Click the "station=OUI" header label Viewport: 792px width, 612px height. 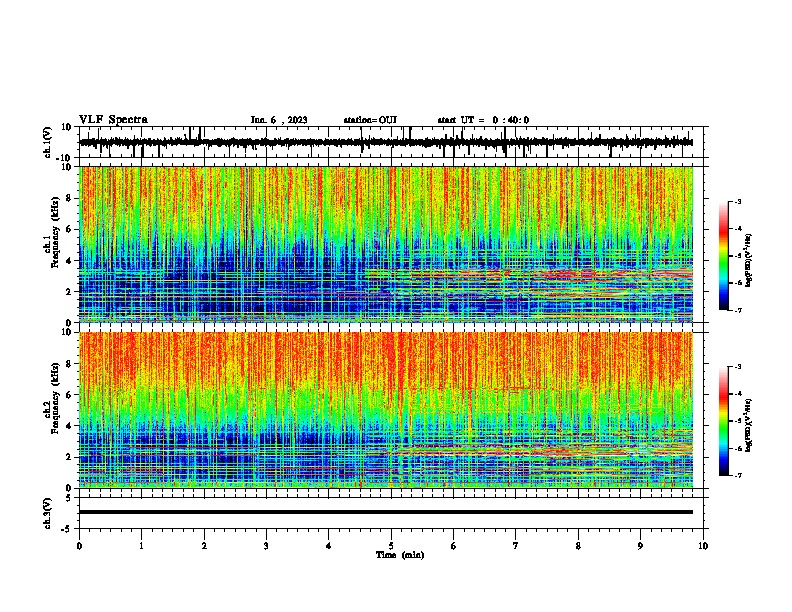coord(370,120)
